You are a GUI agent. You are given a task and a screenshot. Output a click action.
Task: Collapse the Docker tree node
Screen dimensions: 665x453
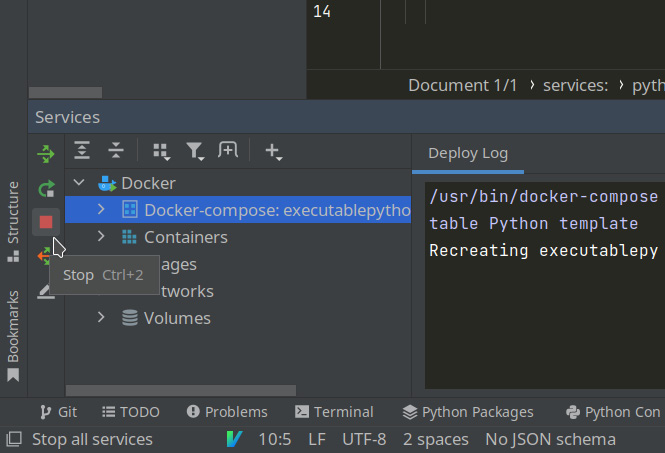click(79, 183)
